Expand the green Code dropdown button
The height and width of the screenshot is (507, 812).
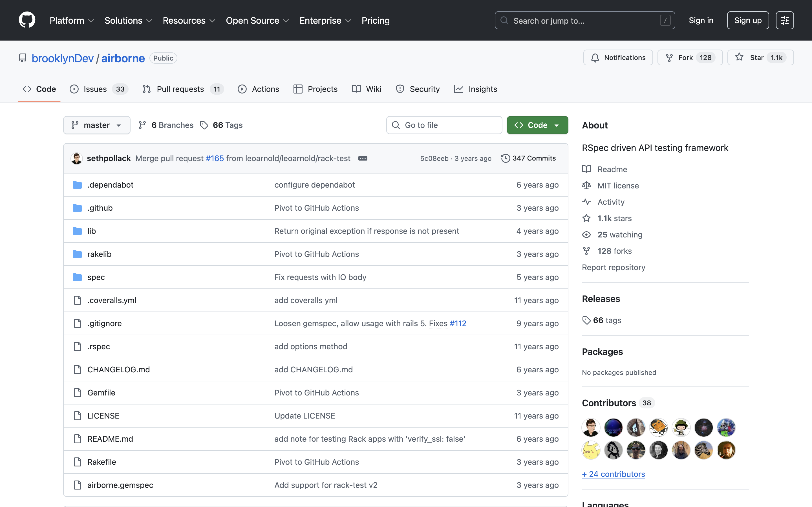[537, 125]
